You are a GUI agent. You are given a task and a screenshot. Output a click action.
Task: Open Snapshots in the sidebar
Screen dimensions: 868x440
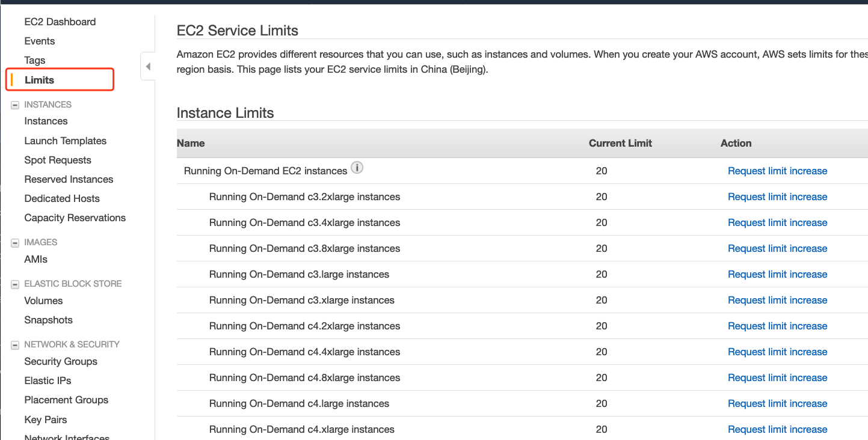click(x=48, y=320)
